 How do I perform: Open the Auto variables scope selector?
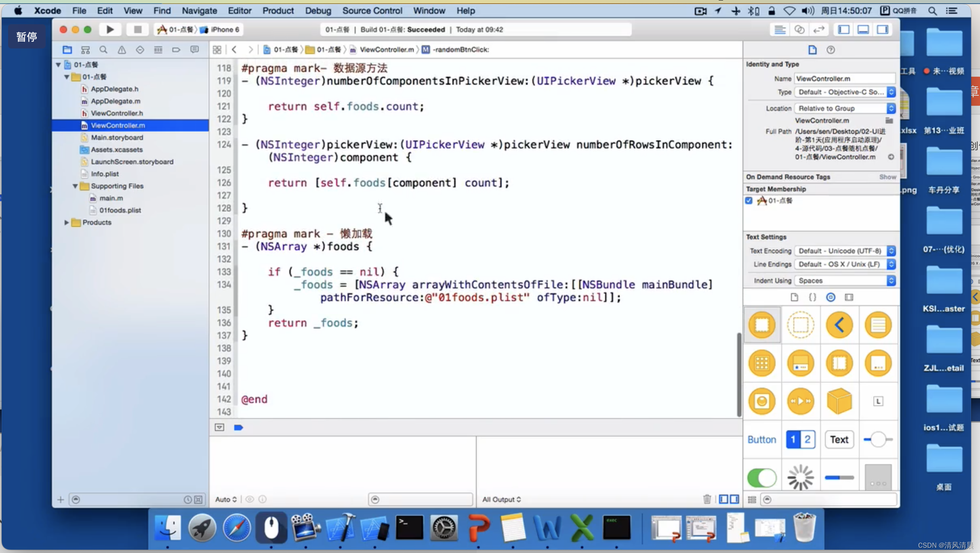[x=226, y=499]
